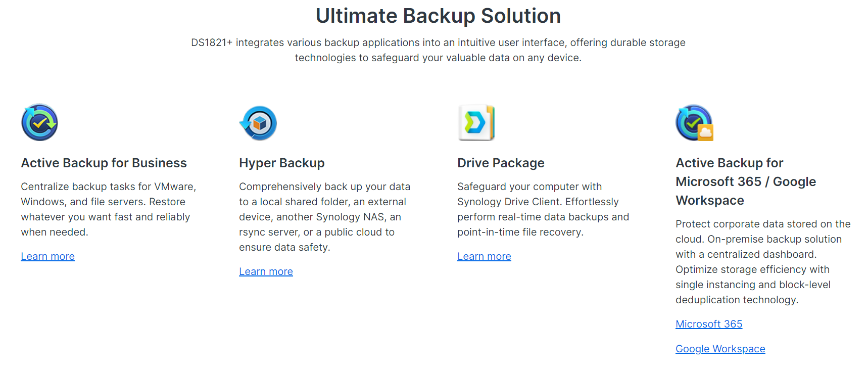Click intro line mentioning safeguarding valuable data
The height and width of the screenshot is (372, 868).
(438, 58)
